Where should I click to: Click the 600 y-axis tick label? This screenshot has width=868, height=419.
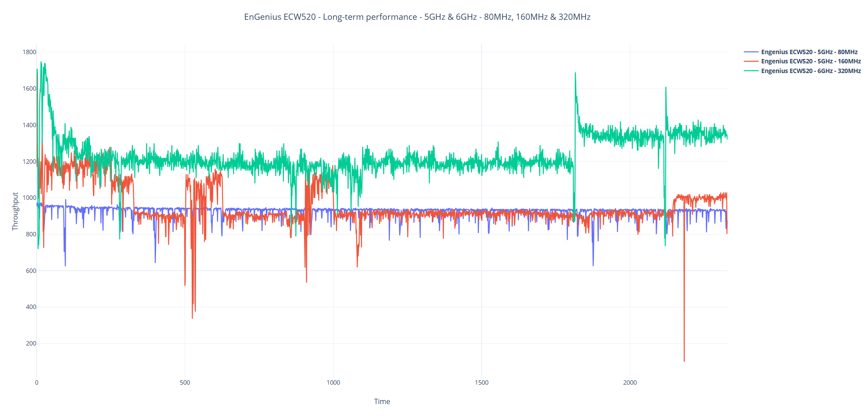pyautogui.click(x=31, y=271)
